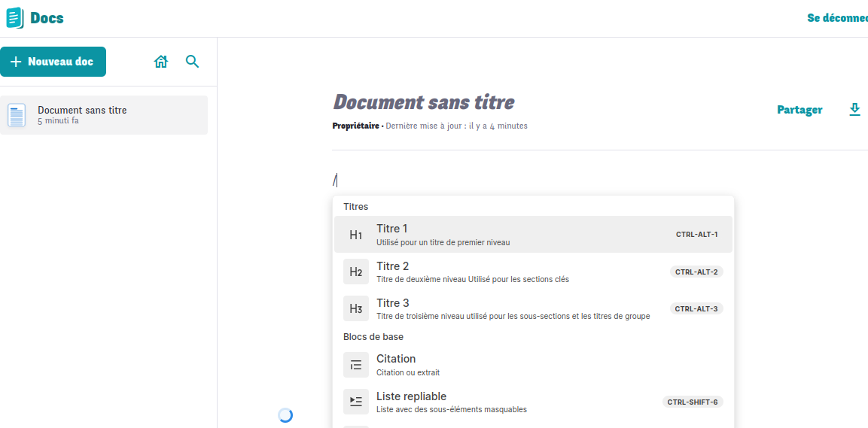The width and height of the screenshot is (868, 428).
Task: Click document file icon in sidebar
Action: [17, 115]
